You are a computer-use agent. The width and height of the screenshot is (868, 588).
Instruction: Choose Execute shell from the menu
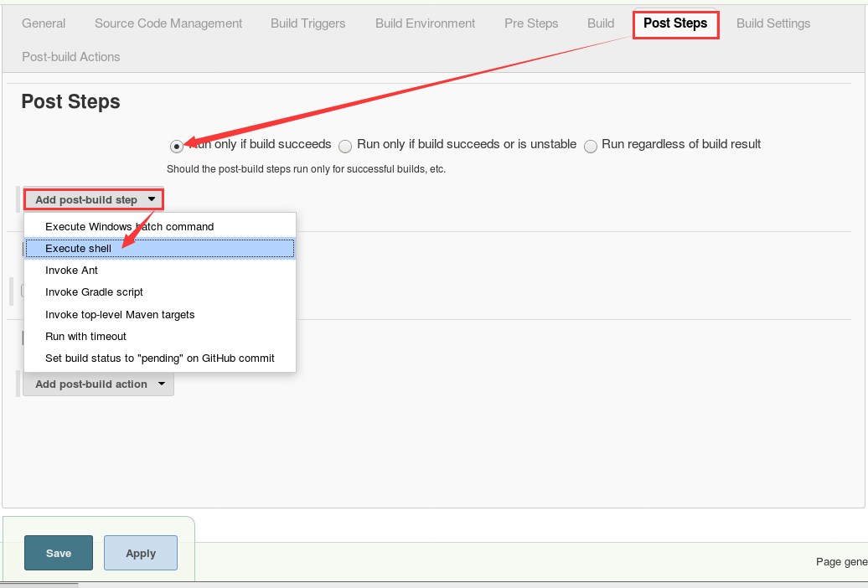(159, 249)
